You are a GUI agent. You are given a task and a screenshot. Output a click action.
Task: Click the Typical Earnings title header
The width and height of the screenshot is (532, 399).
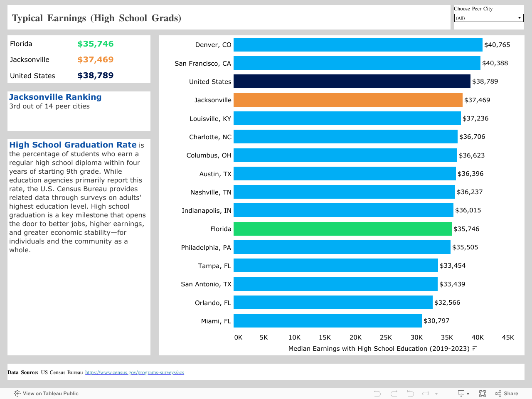tap(96, 18)
